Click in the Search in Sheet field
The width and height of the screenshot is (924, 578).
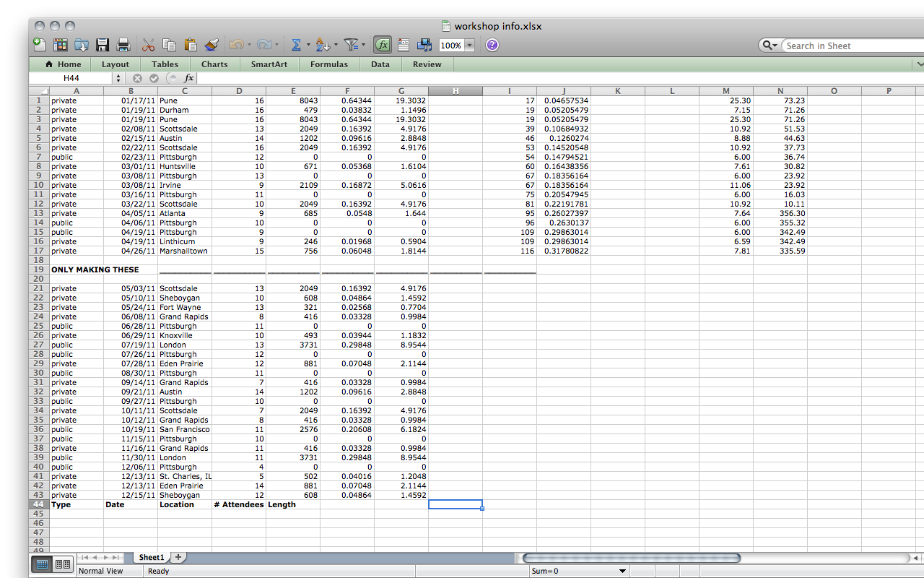(852, 46)
